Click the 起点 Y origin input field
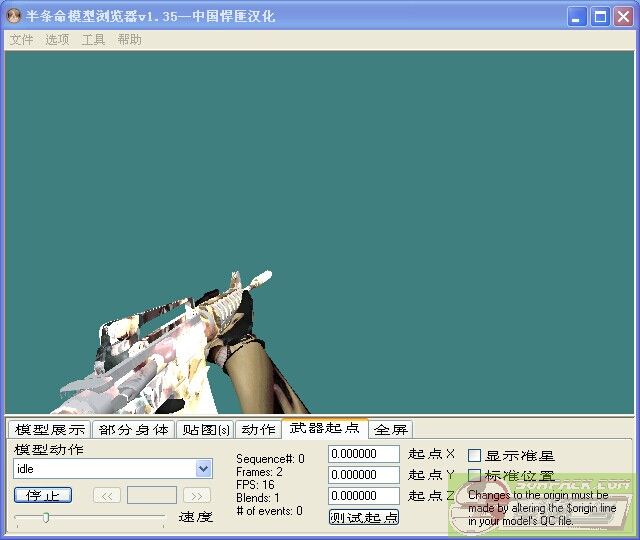The width and height of the screenshot is (640, 540). point(364,475)
